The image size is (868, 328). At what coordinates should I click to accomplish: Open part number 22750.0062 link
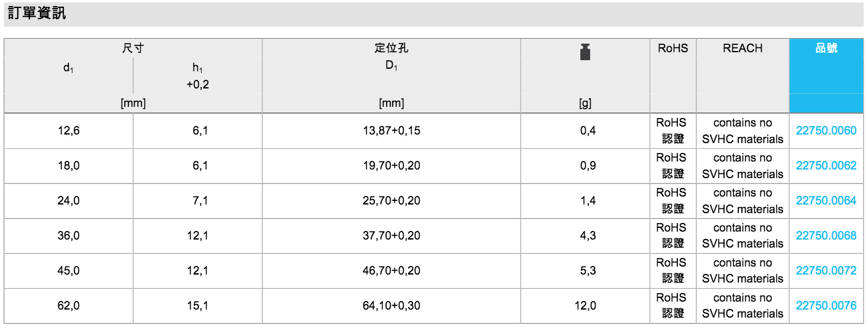[826, 166]
